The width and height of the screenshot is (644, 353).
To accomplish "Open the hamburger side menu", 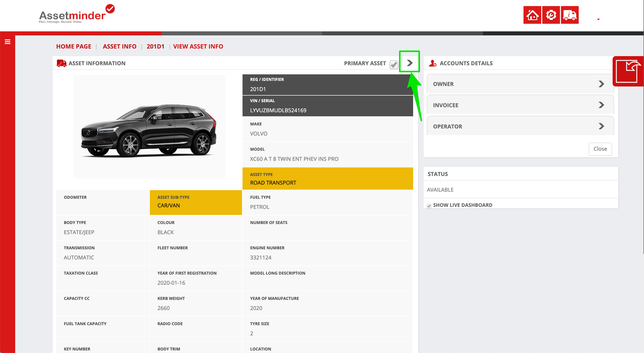I will (8, 42).
